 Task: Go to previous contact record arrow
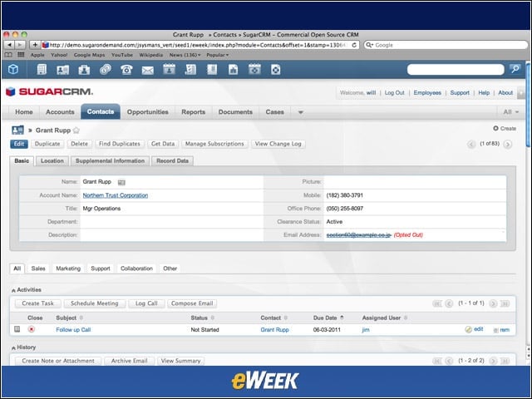pos(471,145)
